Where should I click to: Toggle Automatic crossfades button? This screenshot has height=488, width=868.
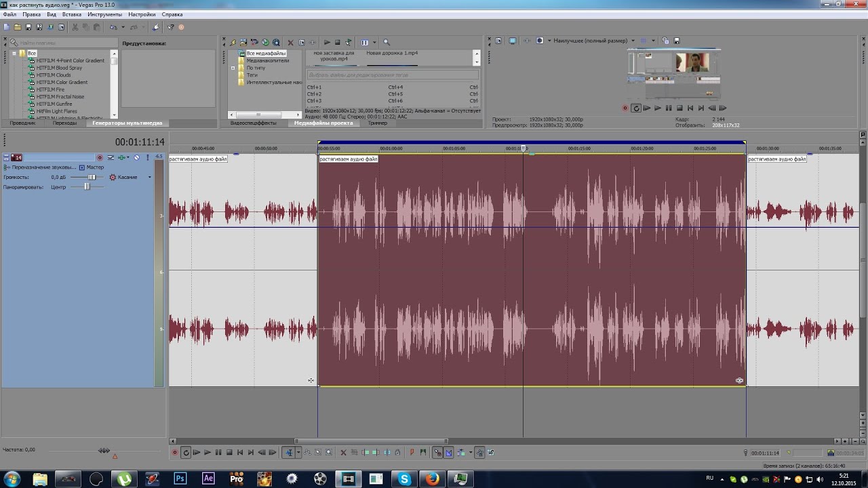pyautogui.click(x=448, y=453)
